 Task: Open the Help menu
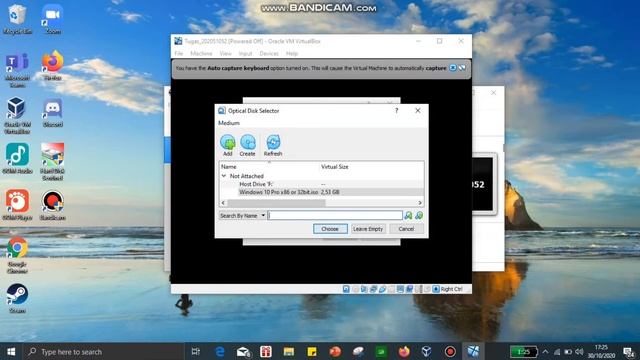click(x=292, y=53)
